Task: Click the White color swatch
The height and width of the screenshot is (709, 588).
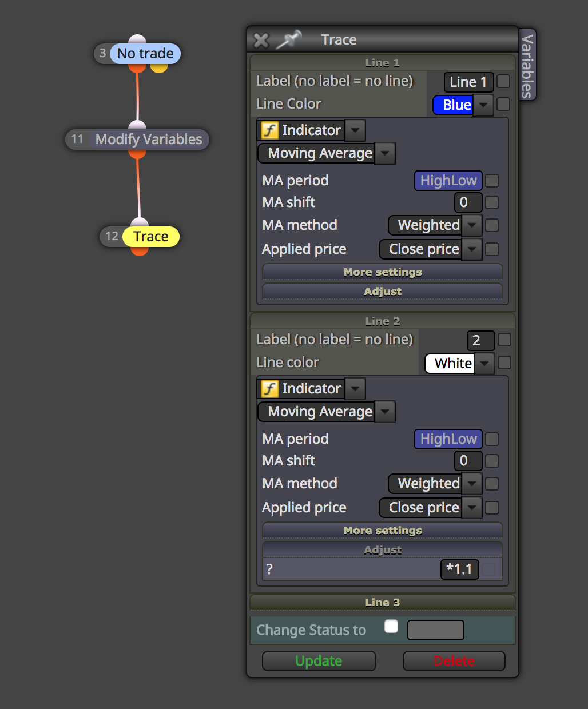Action: [x=450, y=364]
